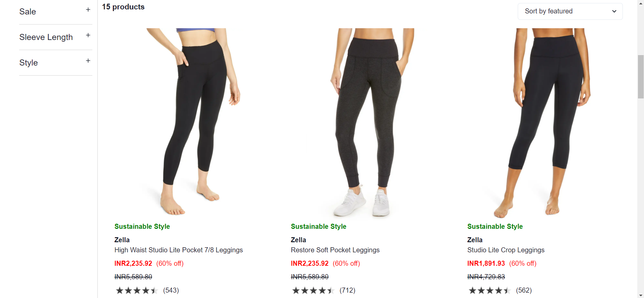This screenshot has height=298, width=644.
Task: Open High Waist Studio Lite Pocket 7/8 Leggings
Action: click(179, 250)
